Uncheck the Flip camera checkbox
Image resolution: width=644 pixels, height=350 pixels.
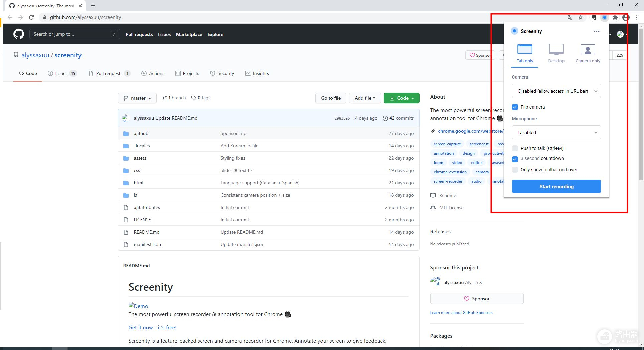point(515,107)
